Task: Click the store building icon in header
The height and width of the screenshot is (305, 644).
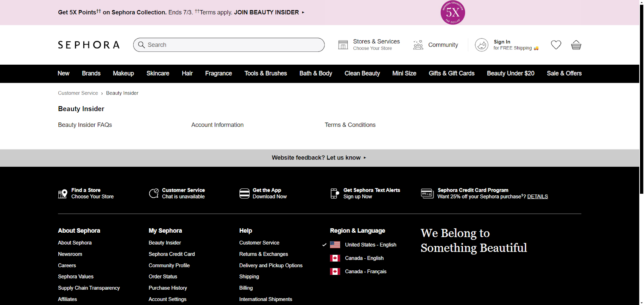Action: tap(343, 45)
